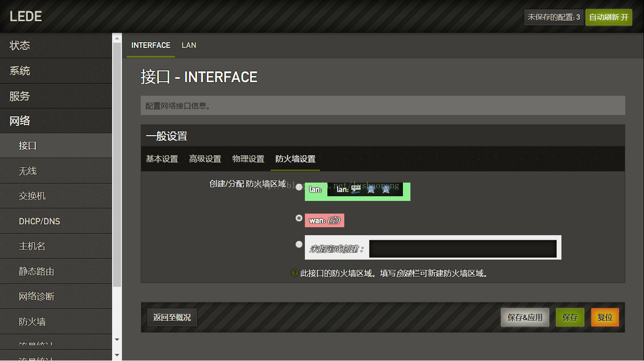The height and width of the screenshot is (361, 644).
Task: Open the 基本设置 tab
Action: click(162, 159)
